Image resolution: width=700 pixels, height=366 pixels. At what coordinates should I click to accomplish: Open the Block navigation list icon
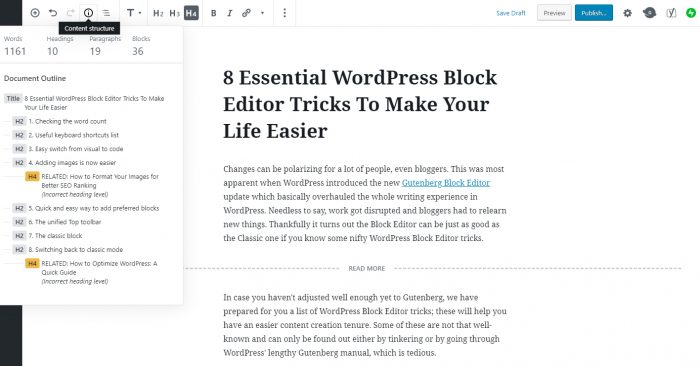point(106,13)
